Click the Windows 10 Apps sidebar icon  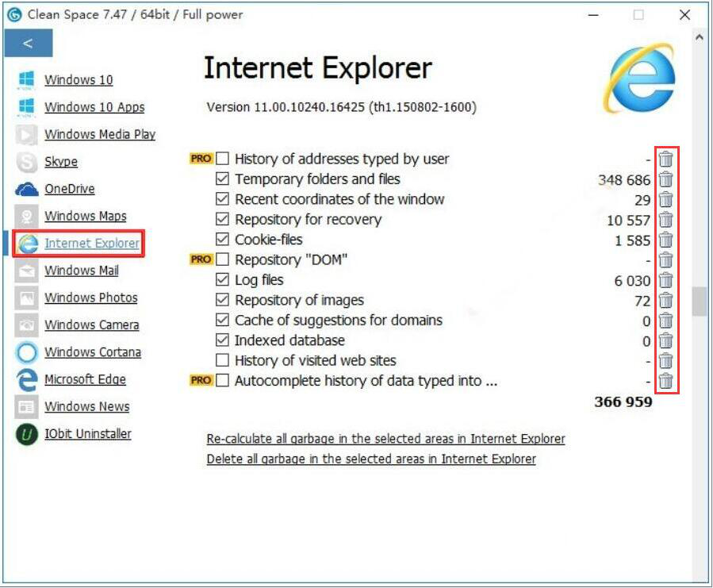click(26, 107)
